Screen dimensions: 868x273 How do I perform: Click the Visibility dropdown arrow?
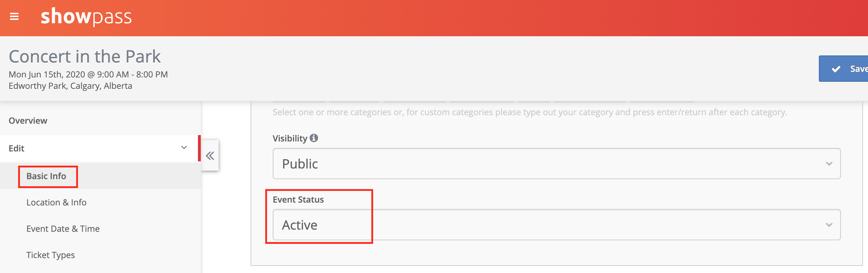click(x=829, y=164)
